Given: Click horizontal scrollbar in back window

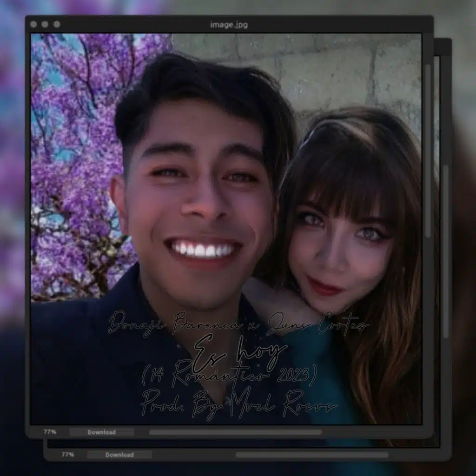Looking at the screenshot, I should (x=312, y=455).
